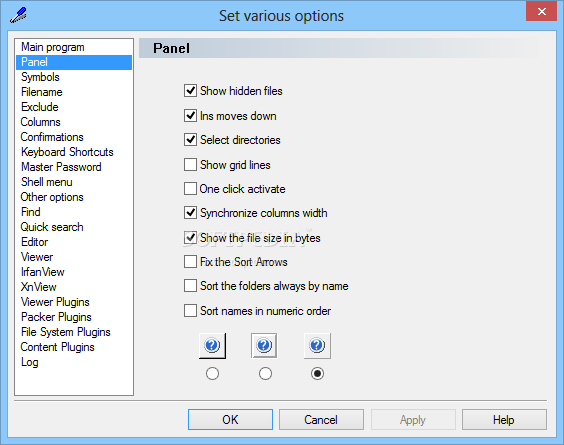
Task: Go to Filename options
Action: [74, 92]
